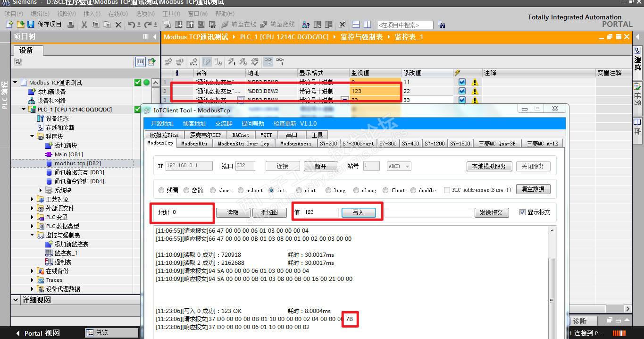Click the monitor once glasses icon
Image resolution: width=644 pixels, height=339 pixels.
(x=280, y=61)
